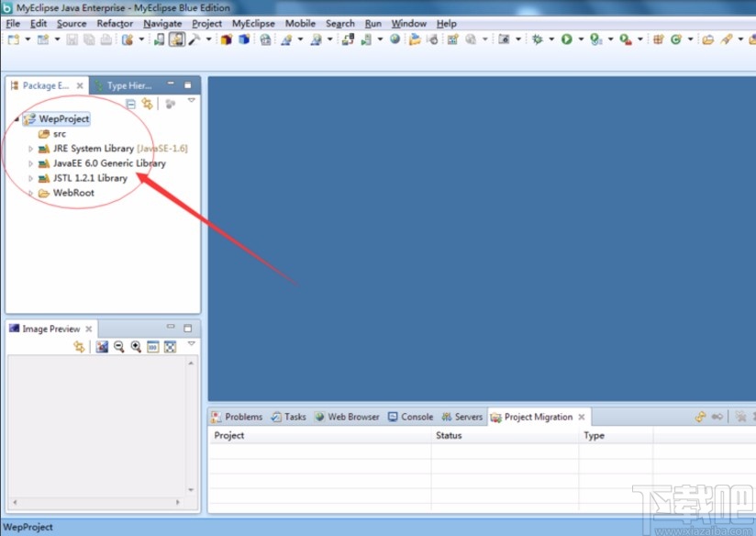Open the dropdown arrow beside the Debug icon

pyautogui.click(x=551, y=39)
